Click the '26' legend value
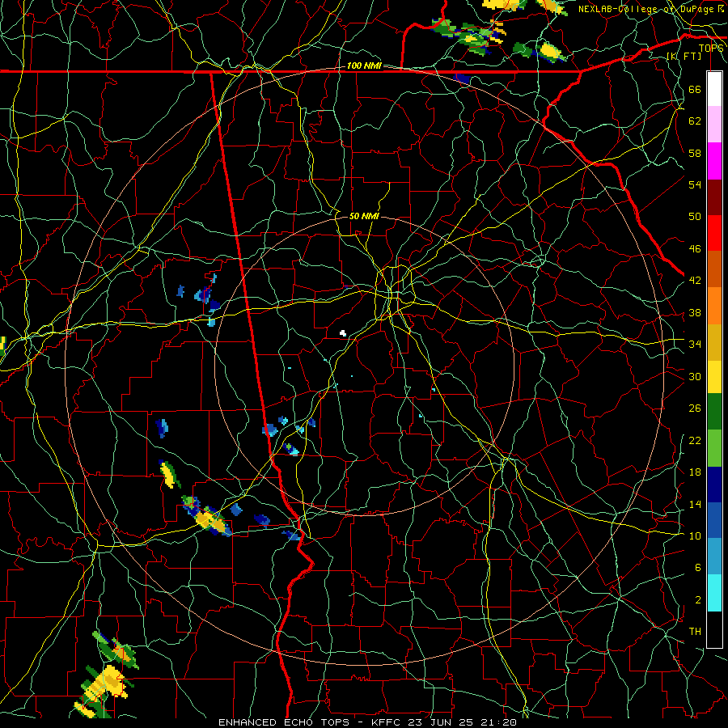Image resolution: width=728 pixels, height=728 pixels. 695,408
